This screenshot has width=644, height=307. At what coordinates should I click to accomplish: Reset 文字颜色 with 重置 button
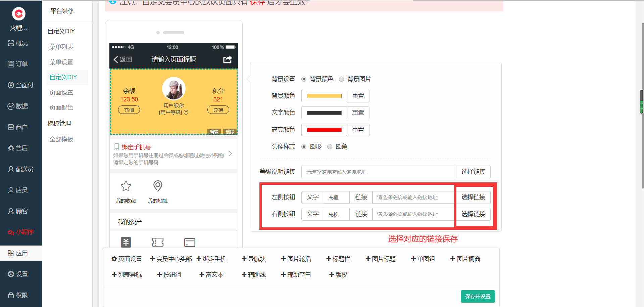358,113
